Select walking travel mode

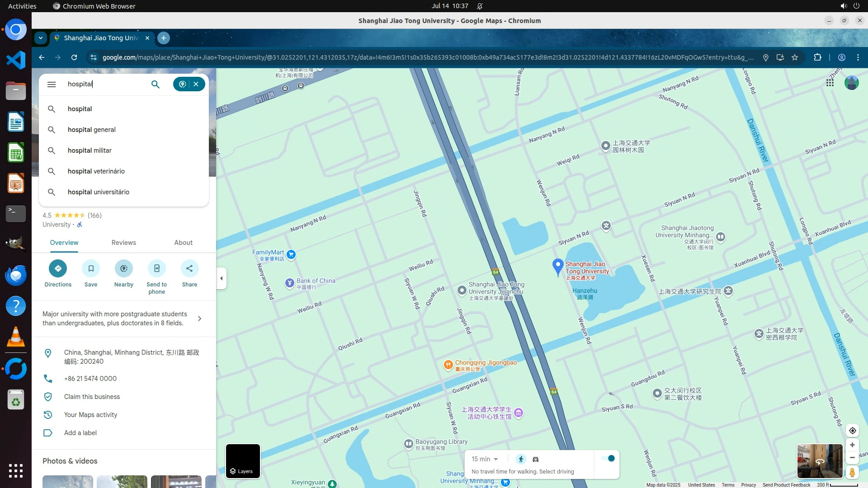521,459
